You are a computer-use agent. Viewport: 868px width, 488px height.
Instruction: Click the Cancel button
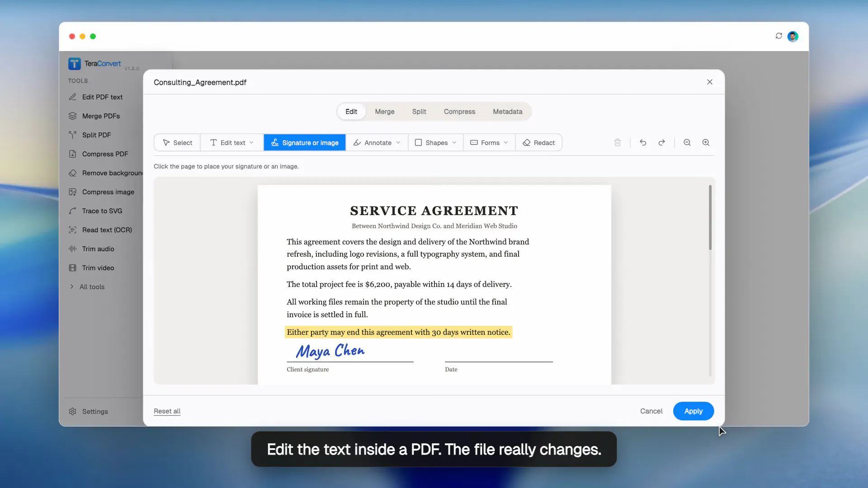tap(651, 411)
